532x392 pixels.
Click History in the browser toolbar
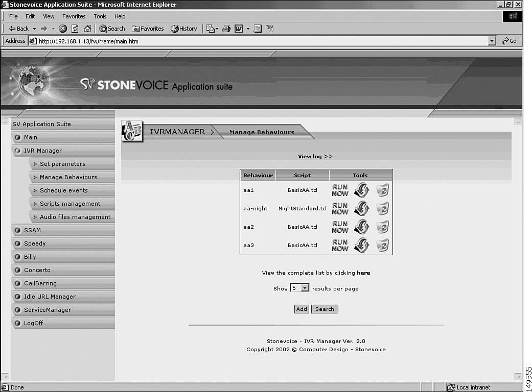click(x=184, y=29)
